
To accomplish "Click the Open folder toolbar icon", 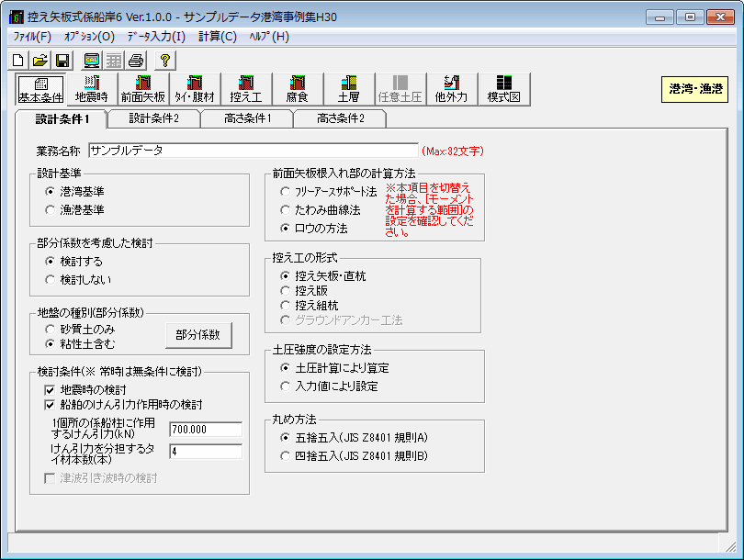I will [x=40, y=61].
